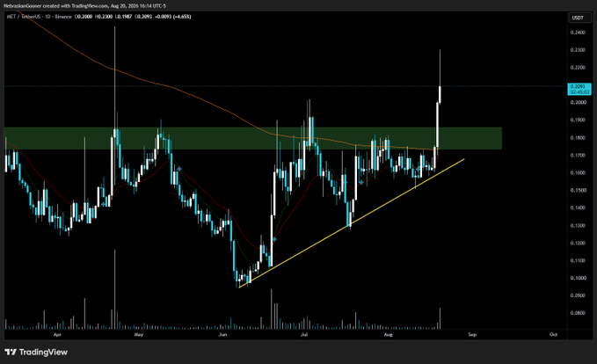Select the green resistance zone rectangle
Screen dimensions: 597x364
point(253,138)
